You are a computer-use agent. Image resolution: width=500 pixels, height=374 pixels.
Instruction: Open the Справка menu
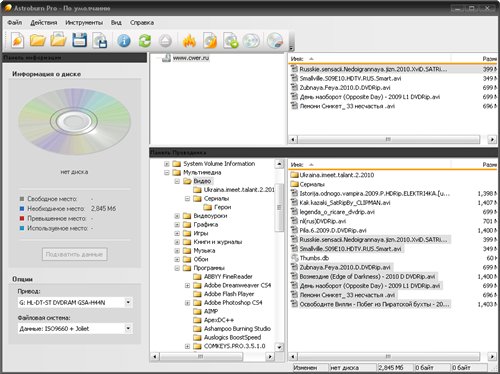(142, 23)
